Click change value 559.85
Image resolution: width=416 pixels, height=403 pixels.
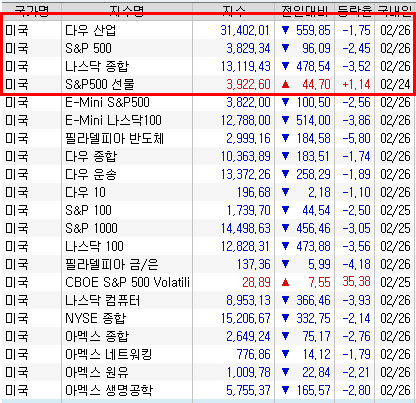click(313, 30)
